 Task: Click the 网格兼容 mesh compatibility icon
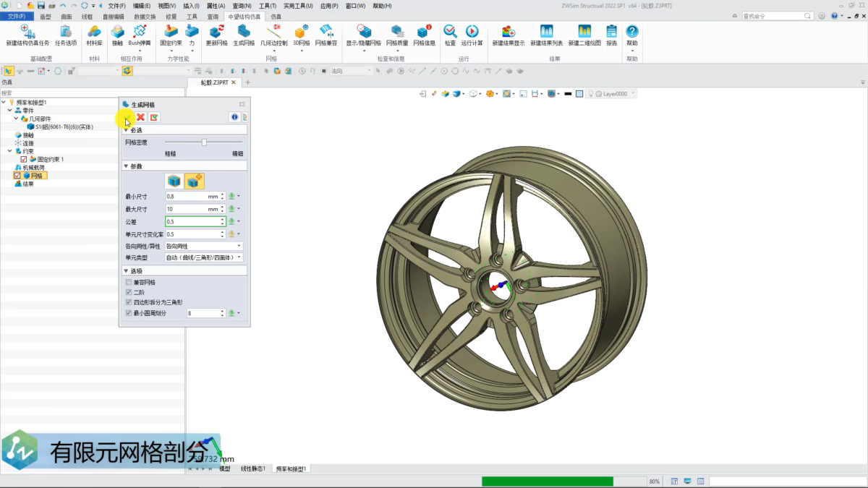(326, 31)
